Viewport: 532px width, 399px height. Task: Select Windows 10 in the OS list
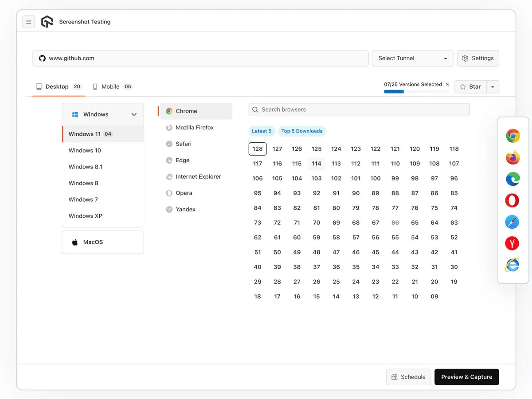pos(103,150)
